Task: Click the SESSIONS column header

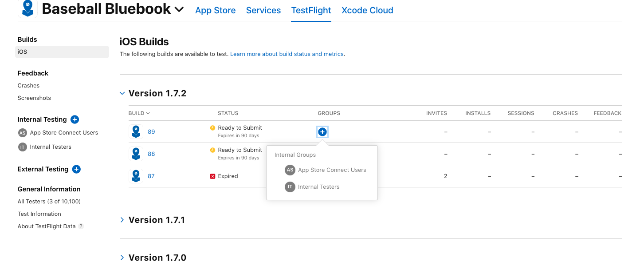Action: pos(521,113)
